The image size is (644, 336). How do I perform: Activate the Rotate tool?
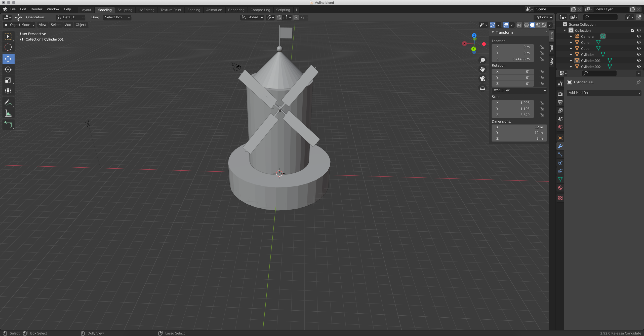pos(8,69)
